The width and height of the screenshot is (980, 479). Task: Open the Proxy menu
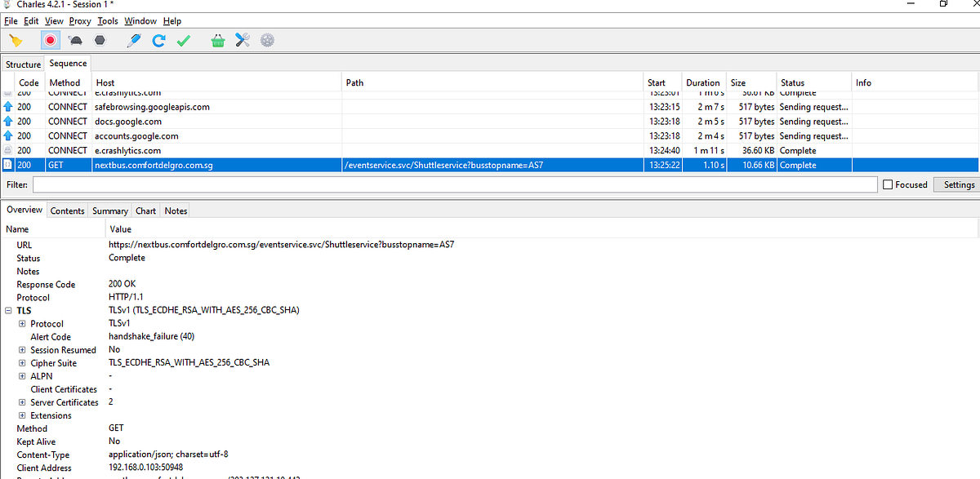pos(79,20)
